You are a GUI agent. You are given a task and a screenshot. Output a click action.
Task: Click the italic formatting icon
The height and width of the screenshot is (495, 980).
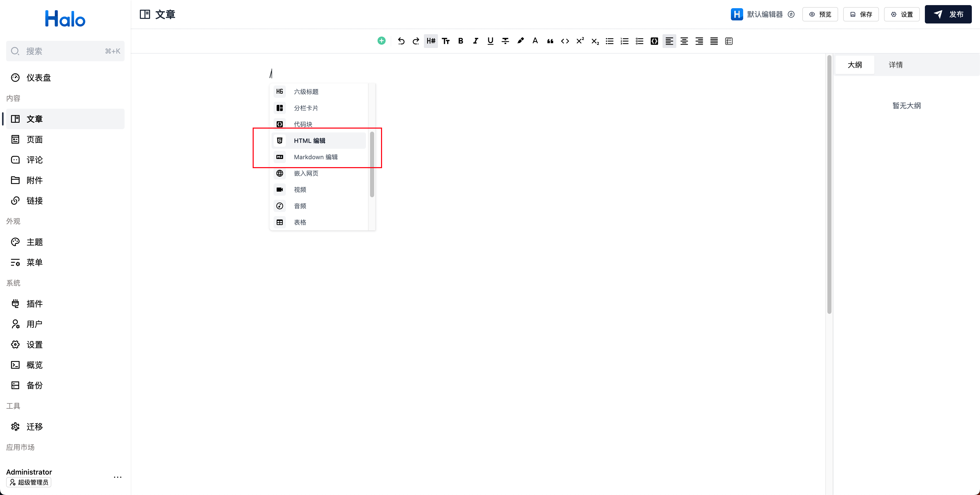pos(475,40)
